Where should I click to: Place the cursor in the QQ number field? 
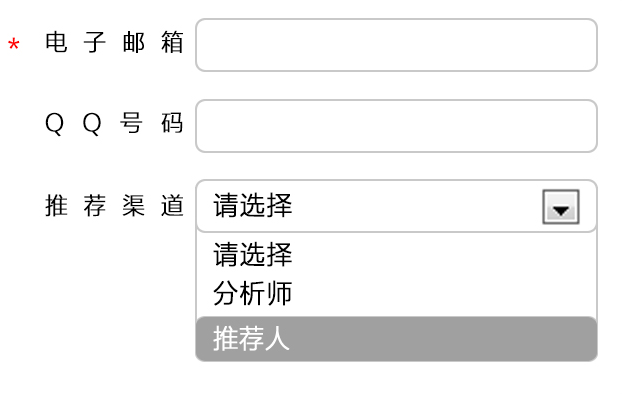point(396,126)
